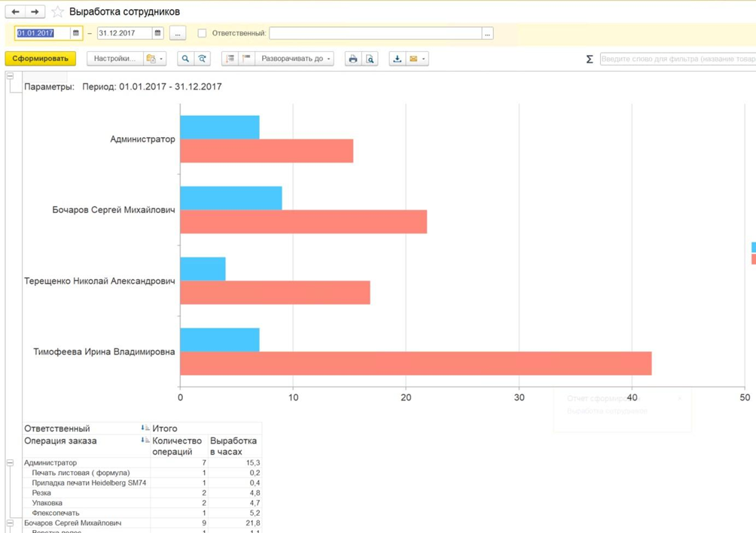This screenshot has width=756, height=533.
Task: Click the sigma sum icon
Action: pos(589,59)
